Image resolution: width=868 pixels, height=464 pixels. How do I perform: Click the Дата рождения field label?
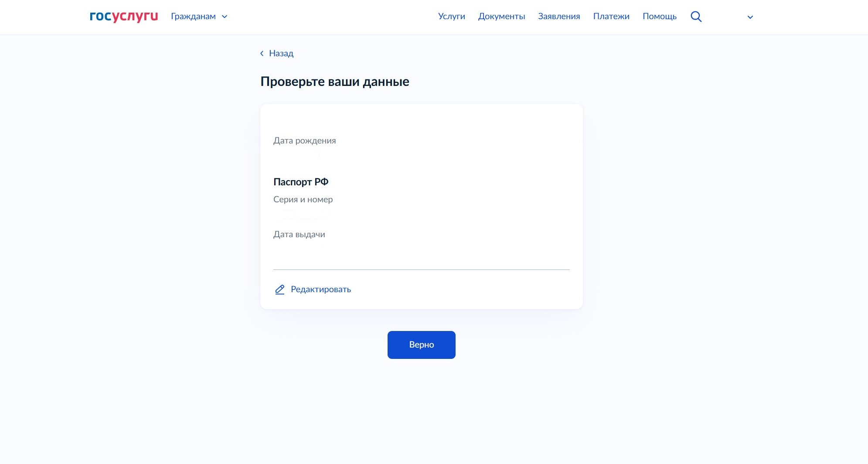pyautogui.click(x=304, y=140)
